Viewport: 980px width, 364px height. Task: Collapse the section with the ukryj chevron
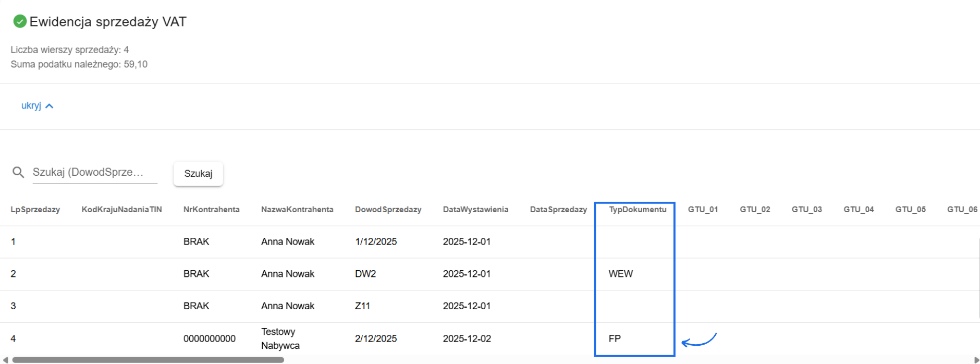(50, 106)
